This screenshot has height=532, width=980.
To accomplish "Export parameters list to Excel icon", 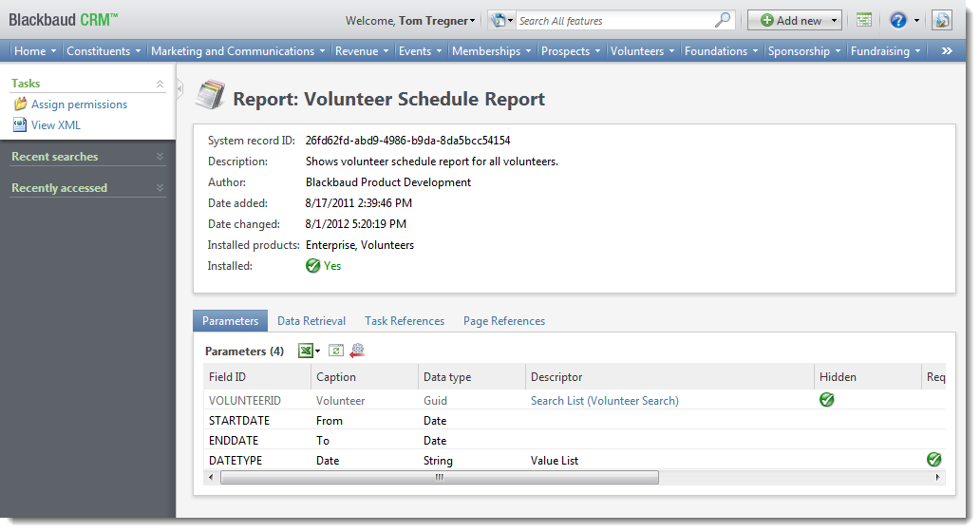I will (x=305, y=351).
